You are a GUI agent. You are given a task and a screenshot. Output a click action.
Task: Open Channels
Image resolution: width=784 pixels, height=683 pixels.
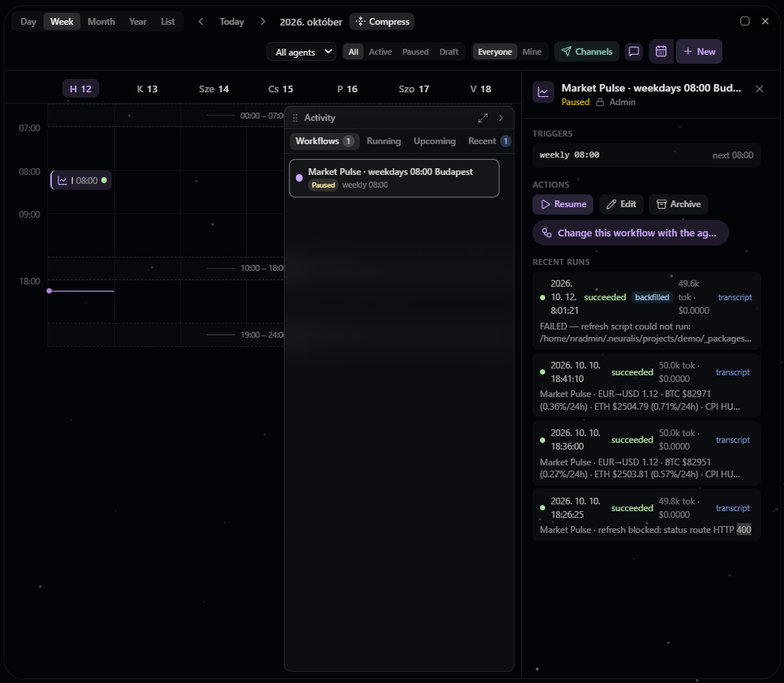tap(586, 52)
